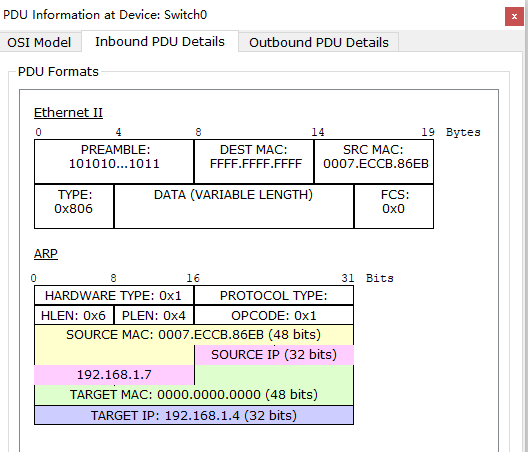The width and height of the screenshot is (528, 452).
Task: Select the HARDWARE TYPE 0x1 cell
Action: pos(114,295)
